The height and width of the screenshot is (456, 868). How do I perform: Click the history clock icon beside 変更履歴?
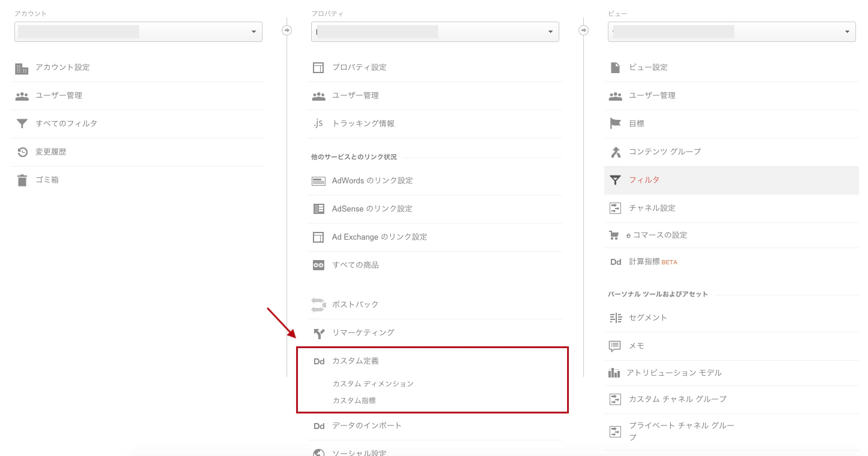point(22,152)
